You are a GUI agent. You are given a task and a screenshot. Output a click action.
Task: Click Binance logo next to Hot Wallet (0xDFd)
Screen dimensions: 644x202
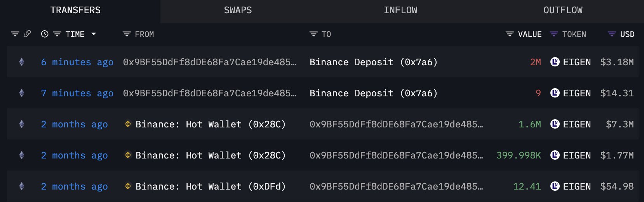coord(127,186)
